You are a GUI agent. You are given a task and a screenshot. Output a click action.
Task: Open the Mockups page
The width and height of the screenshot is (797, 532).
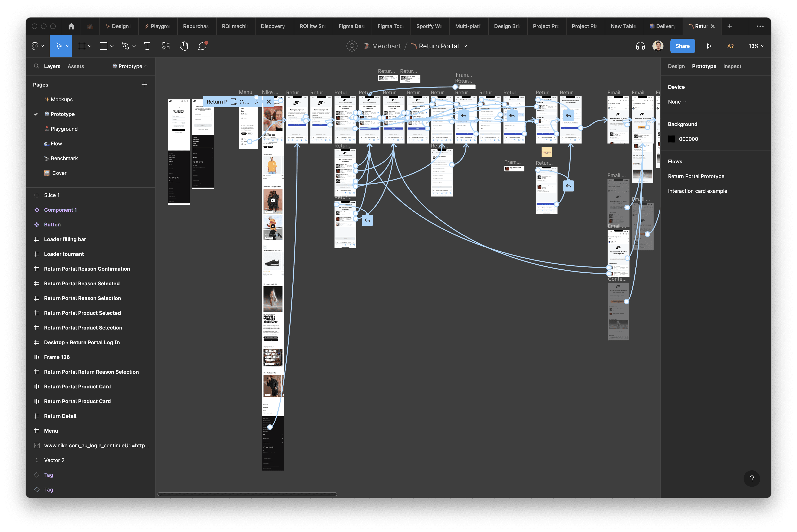point(61,99)
